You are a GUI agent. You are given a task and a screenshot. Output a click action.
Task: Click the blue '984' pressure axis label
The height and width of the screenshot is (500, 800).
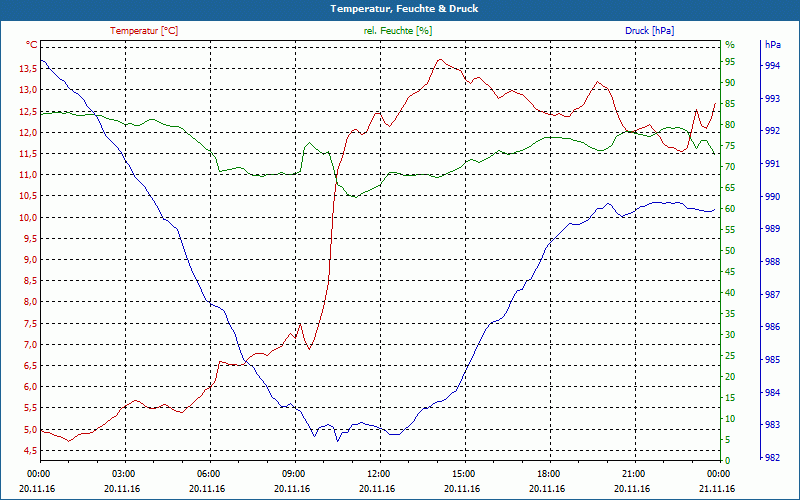773,393
